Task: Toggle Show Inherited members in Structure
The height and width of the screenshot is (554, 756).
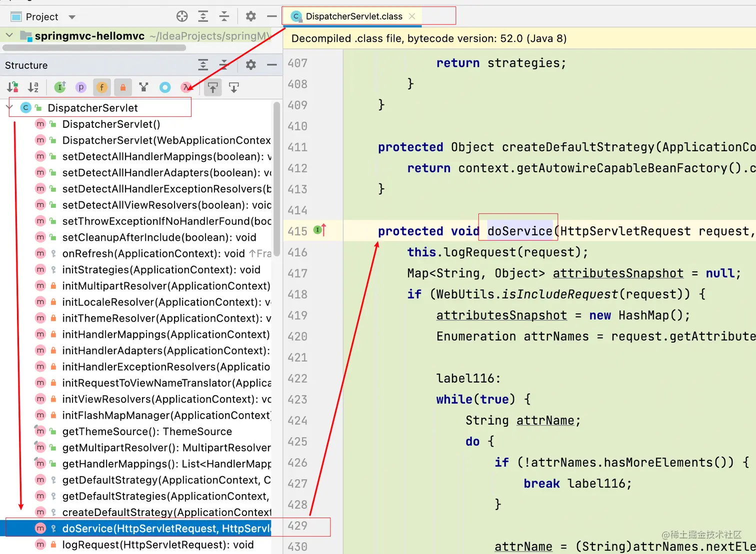Action: click(x=60, y=87)
